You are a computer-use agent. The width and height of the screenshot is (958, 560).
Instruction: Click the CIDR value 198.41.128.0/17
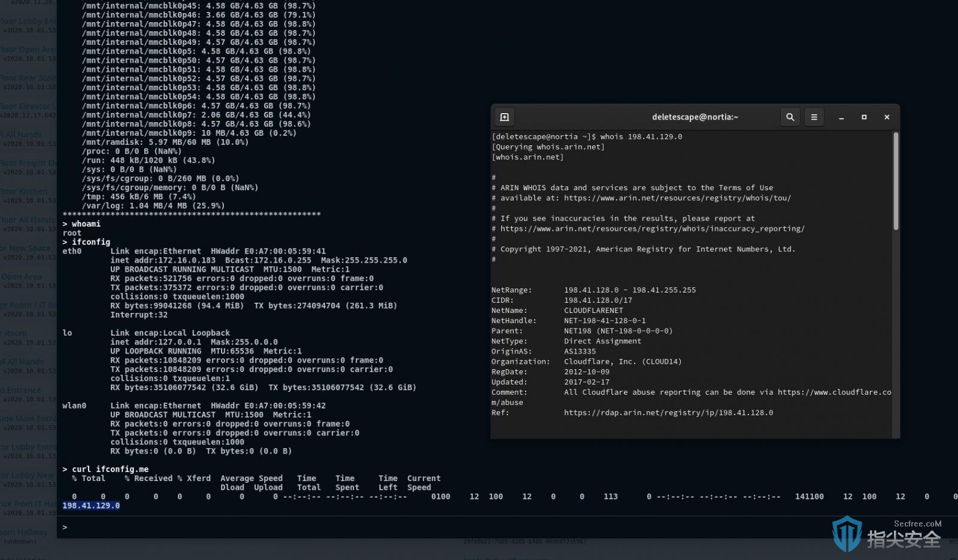pos(598,300)
